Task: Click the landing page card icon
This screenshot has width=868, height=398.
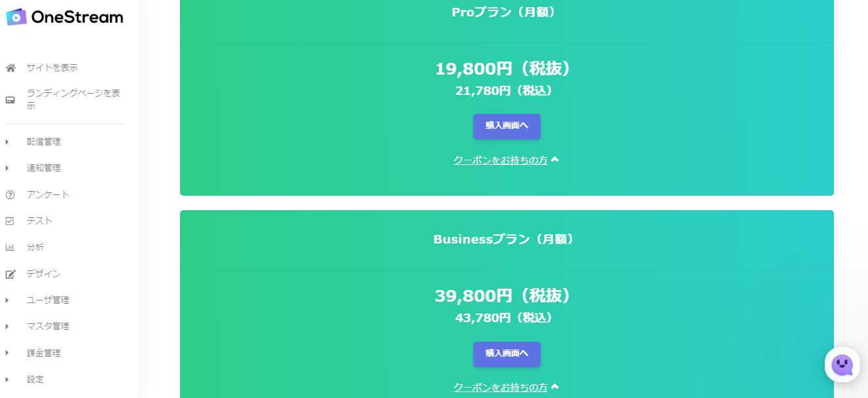Action: point(10,100)
